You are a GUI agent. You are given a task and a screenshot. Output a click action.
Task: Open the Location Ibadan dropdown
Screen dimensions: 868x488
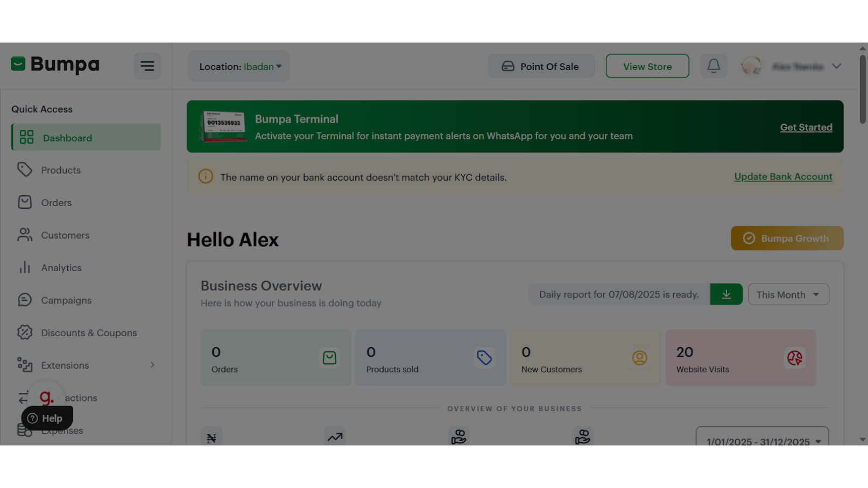coord(239,66)
